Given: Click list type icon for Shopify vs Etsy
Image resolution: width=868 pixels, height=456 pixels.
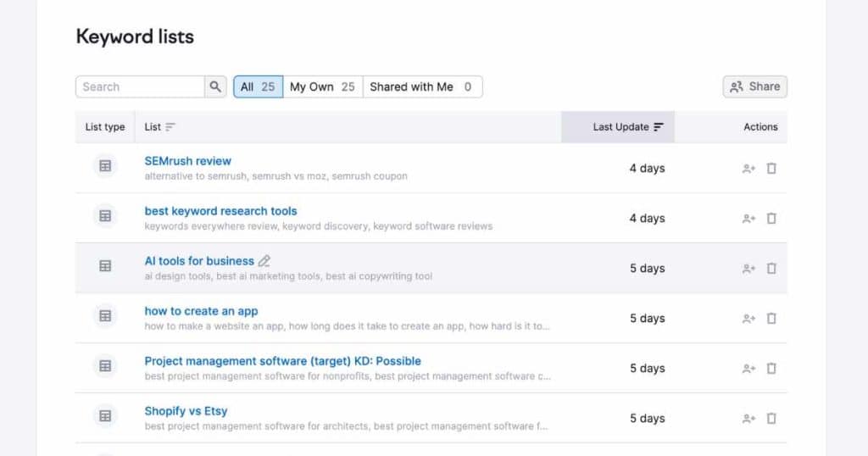Looking at the screenshot, I should (105, 416).
